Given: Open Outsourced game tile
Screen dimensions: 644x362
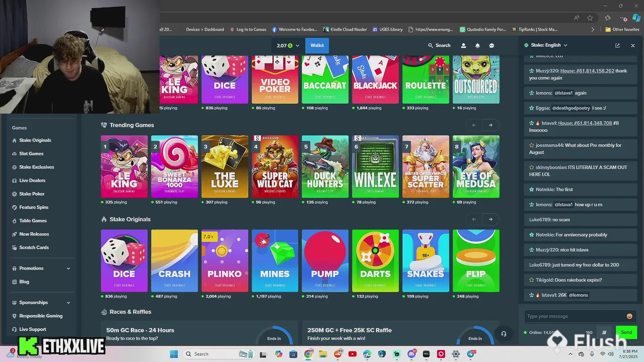Looking at the screenshot, I should (476, 79).
